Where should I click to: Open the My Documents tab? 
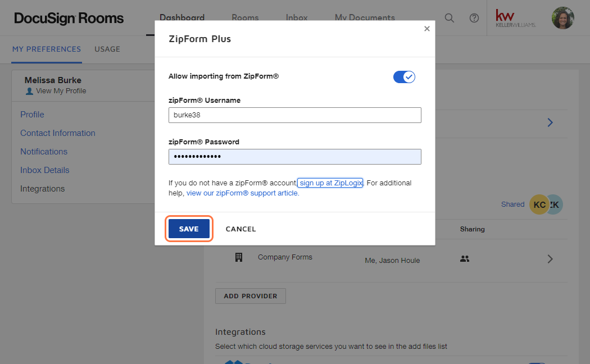[365, 17]
